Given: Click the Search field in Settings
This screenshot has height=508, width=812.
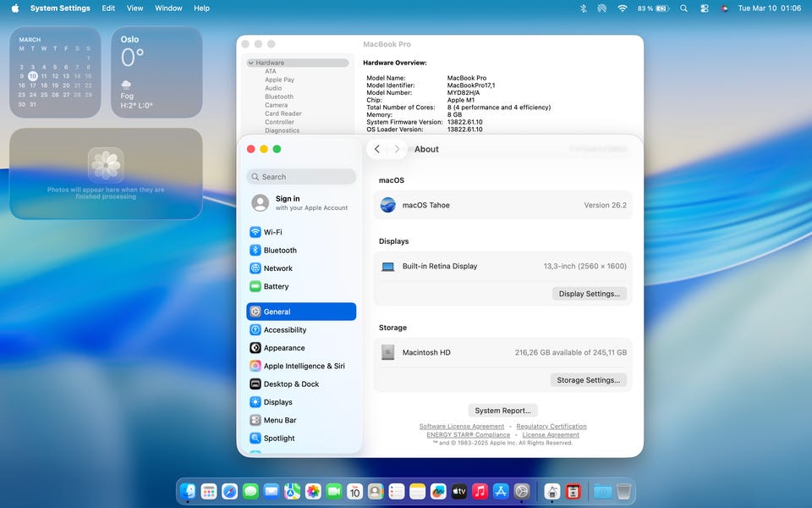Looking at the screenshot, I should 301,177.
